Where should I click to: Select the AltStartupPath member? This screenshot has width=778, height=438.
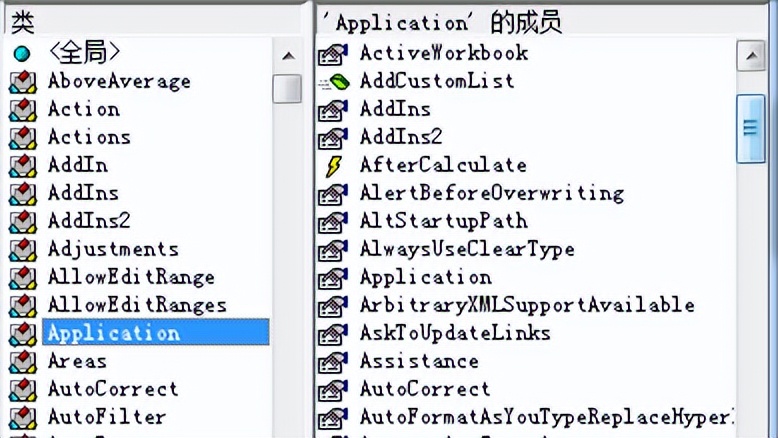point(444,222)
